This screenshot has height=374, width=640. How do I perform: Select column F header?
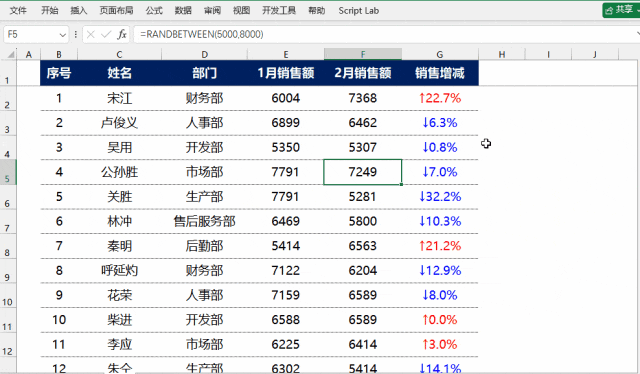click(363, 54)
